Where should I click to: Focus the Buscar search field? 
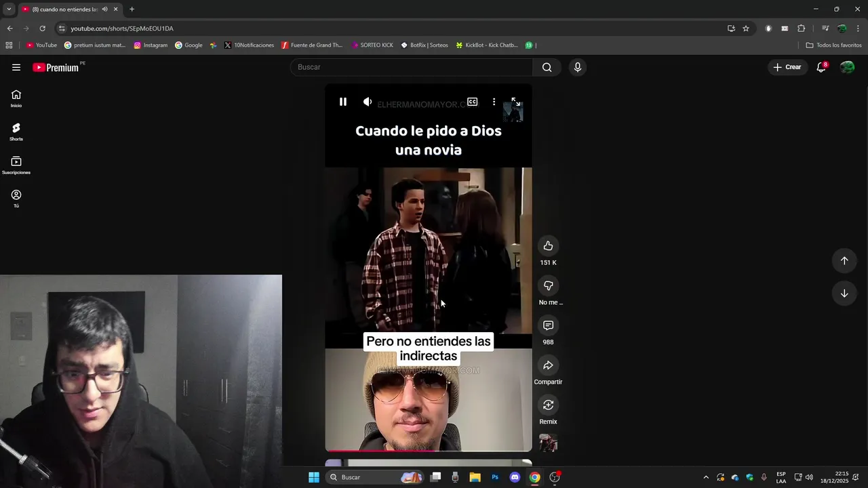pyautogui.click(x=412, y=67)
